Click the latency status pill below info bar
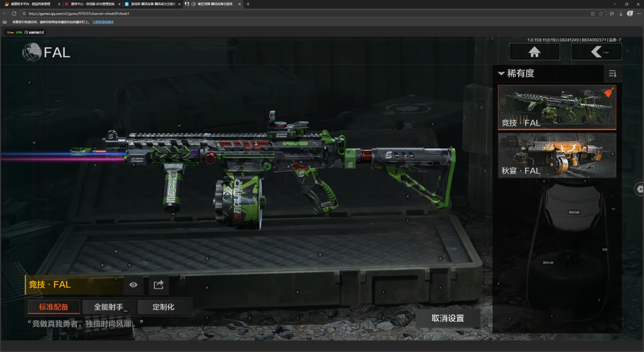The height and width of the screenshot is (352, 644). click(25, 33)
